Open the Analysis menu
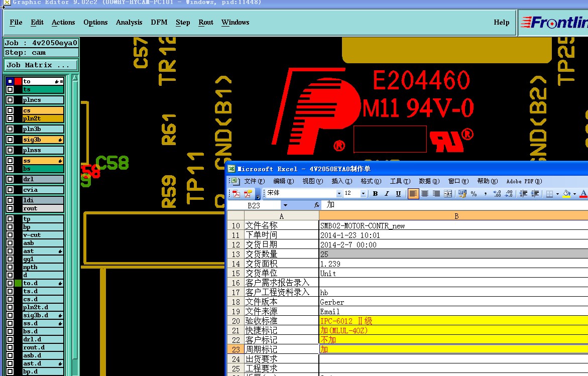This screenshot has height=376, width=588. [129, 23]
